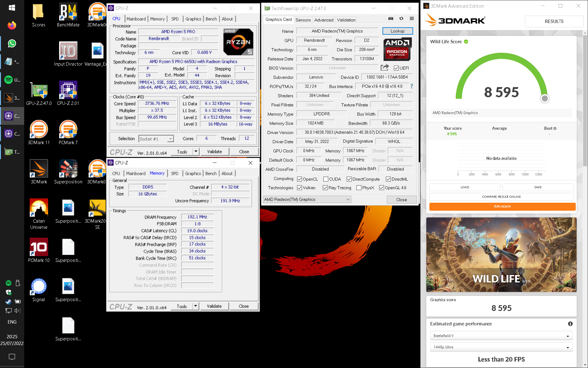Image resolution: width=588 pixels, height=368 pixels.
Task: Launch Superposition benchmark shortcut
Action: tap(68, 172)
